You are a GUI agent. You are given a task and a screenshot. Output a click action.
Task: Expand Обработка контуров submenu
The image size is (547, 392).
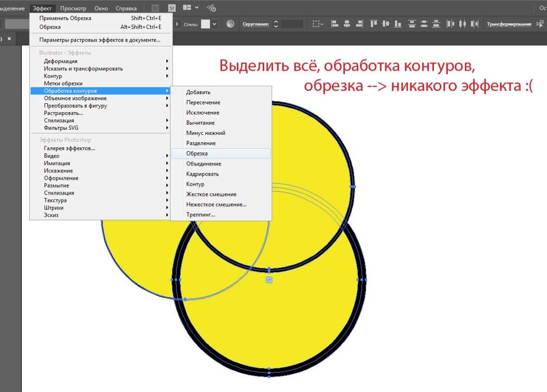(101, 91)
